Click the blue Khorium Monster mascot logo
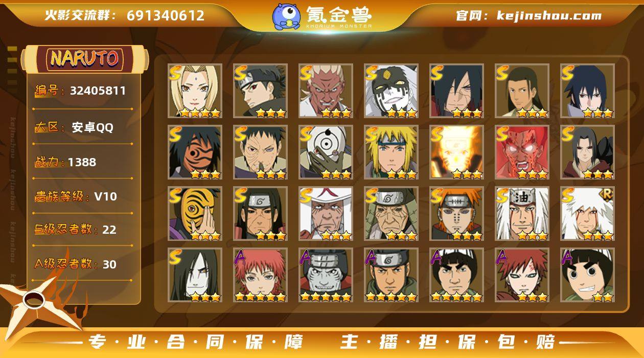644x358 pixels. click(286, 16)
